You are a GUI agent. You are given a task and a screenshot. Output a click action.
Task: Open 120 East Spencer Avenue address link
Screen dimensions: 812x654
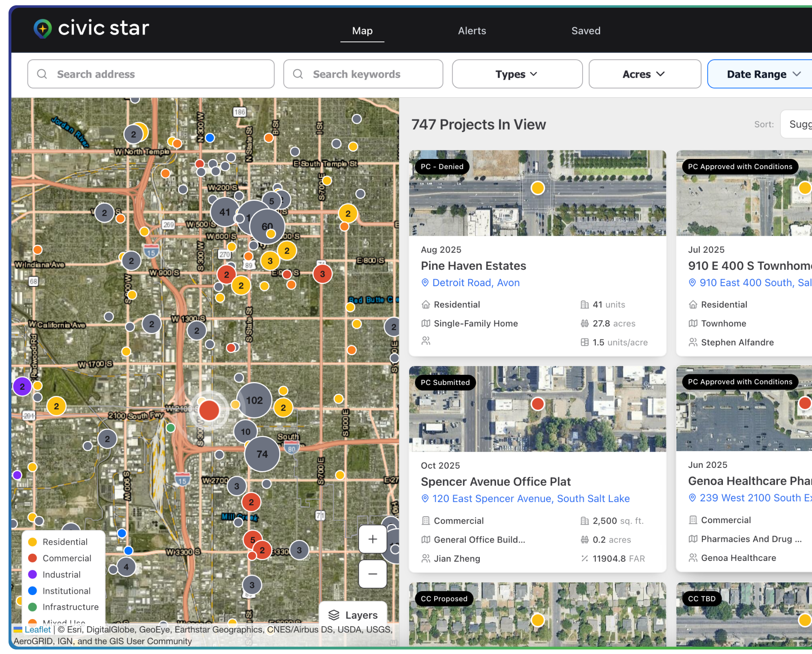click(531, 499)
